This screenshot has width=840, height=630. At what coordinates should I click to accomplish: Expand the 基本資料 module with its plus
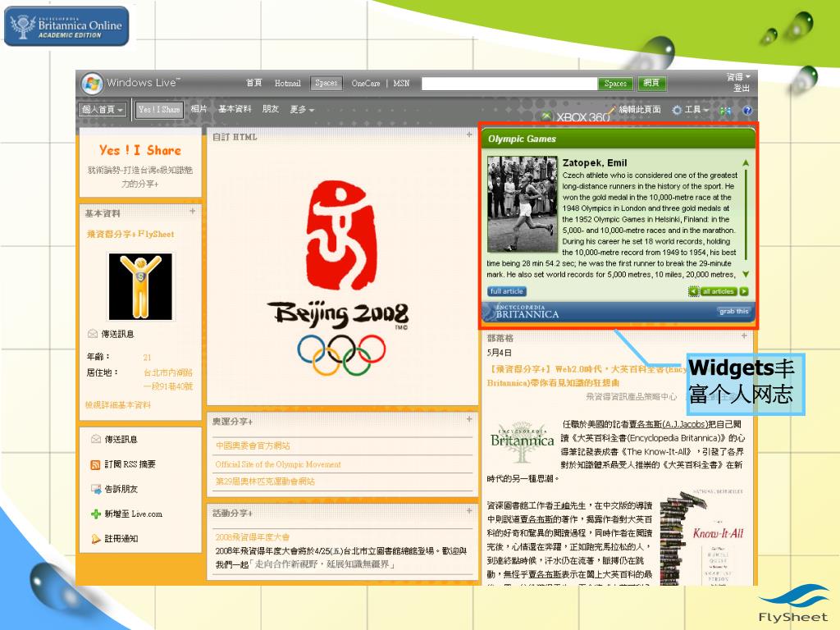pyautogui.click(x=192, y=212)
